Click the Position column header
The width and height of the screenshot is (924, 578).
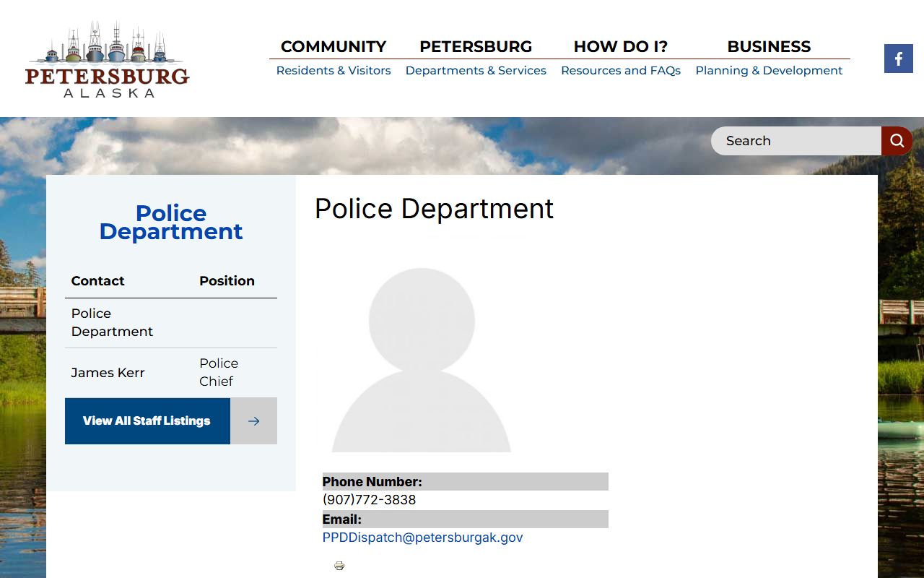[x=227, y=281]
